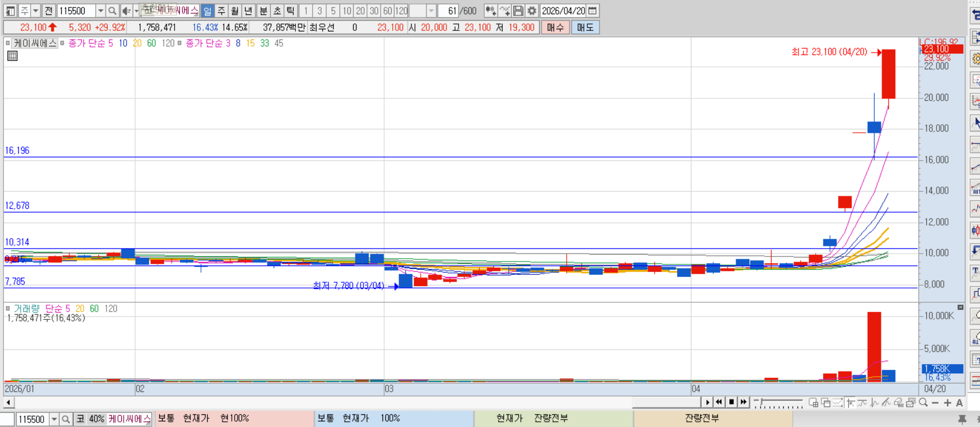Click the left scroll arrow under the chart
The image size is (980, 427).
pos(8,402)
